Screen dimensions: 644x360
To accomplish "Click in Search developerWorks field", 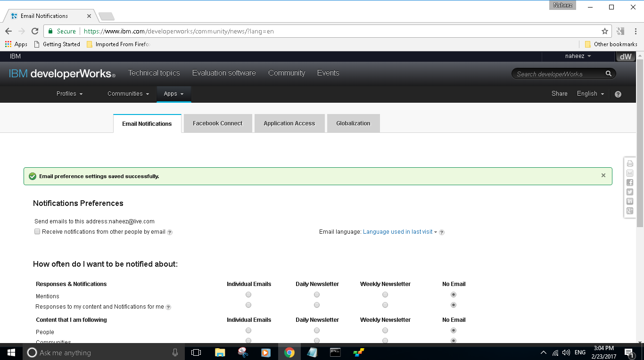I will point(559,74).
